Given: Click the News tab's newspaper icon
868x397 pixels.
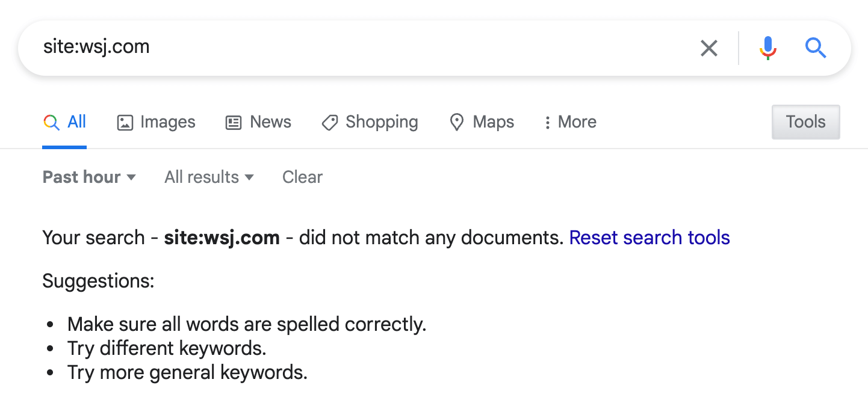Looking at the screenshot, I should (x=234, y=122).
